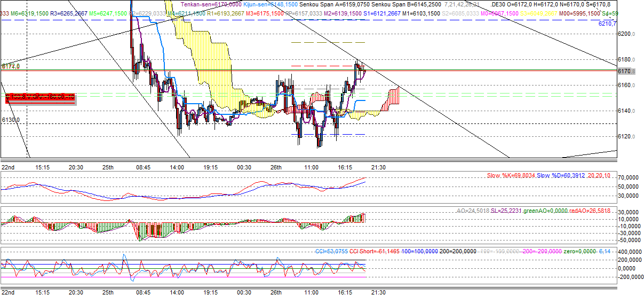Click the M3=6175,1500 pivot label
Screen dimensions: 644x295
click(x=265, y=13)
